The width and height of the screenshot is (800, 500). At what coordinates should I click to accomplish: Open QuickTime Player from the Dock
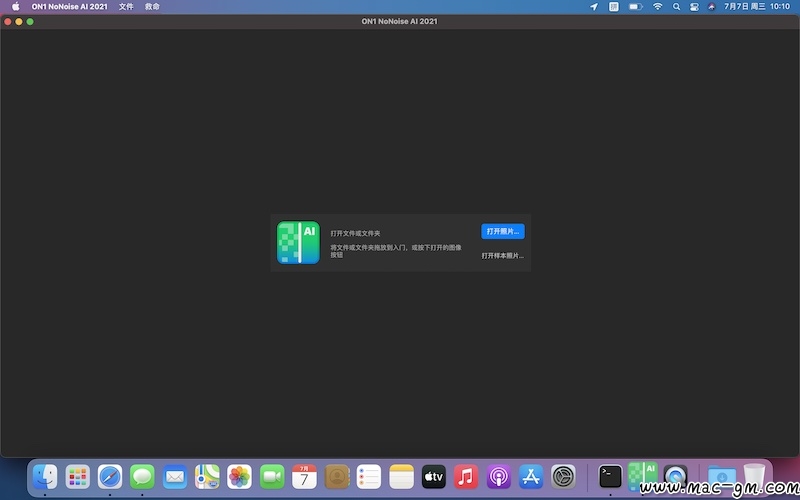[x=675, y=477]
